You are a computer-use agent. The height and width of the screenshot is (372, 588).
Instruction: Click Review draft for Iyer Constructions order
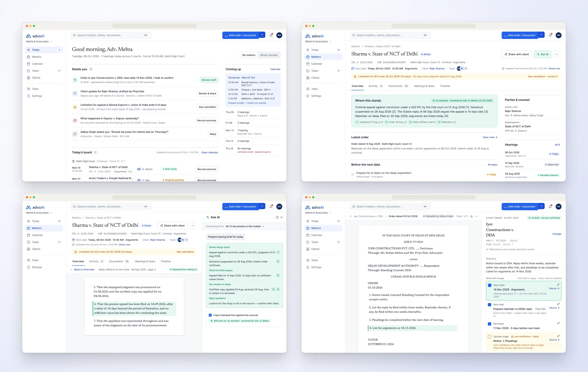(x=209, y=80)
